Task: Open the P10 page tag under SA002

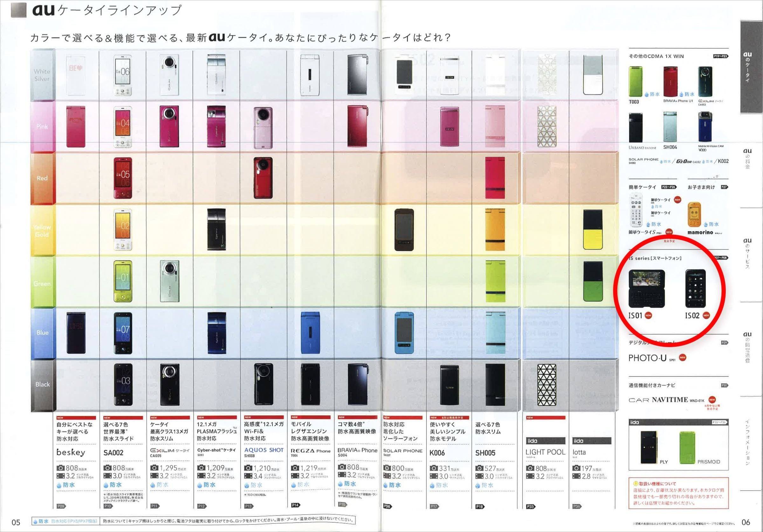Action: pyautogui.click(x=108, y=506)
